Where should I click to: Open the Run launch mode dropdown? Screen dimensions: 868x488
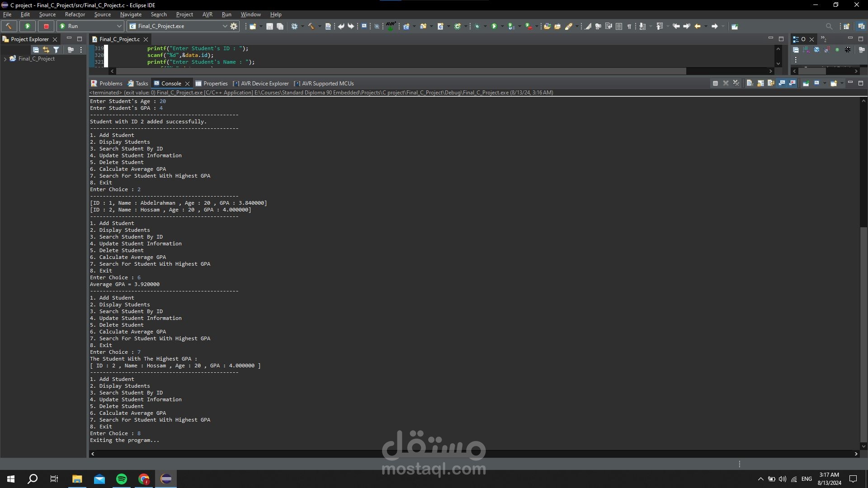click(x=119, y=26)
